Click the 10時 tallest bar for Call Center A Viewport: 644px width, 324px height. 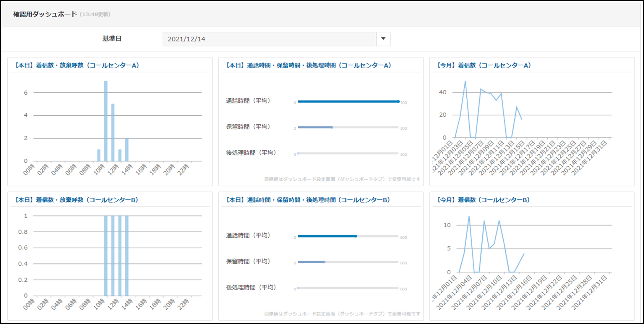coord(106,121)
